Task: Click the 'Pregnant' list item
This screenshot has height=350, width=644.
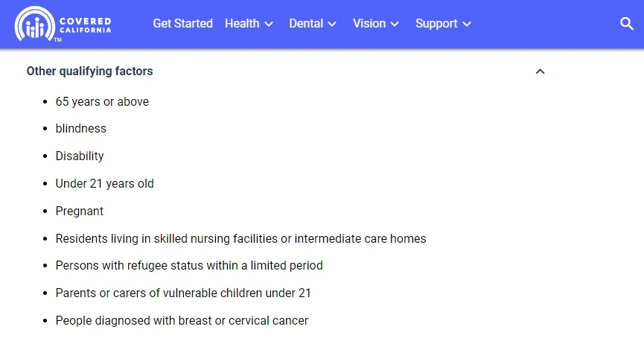Action: [79, 211]
